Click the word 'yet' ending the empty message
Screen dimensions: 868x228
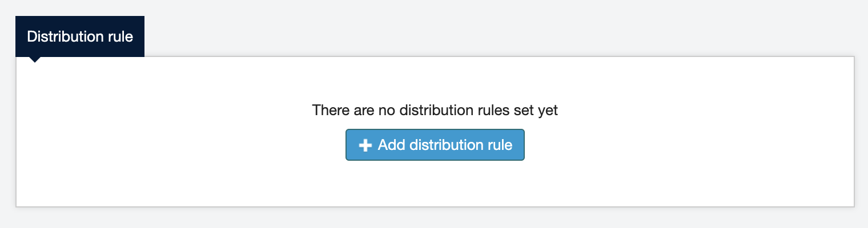[x=548, y=111]
